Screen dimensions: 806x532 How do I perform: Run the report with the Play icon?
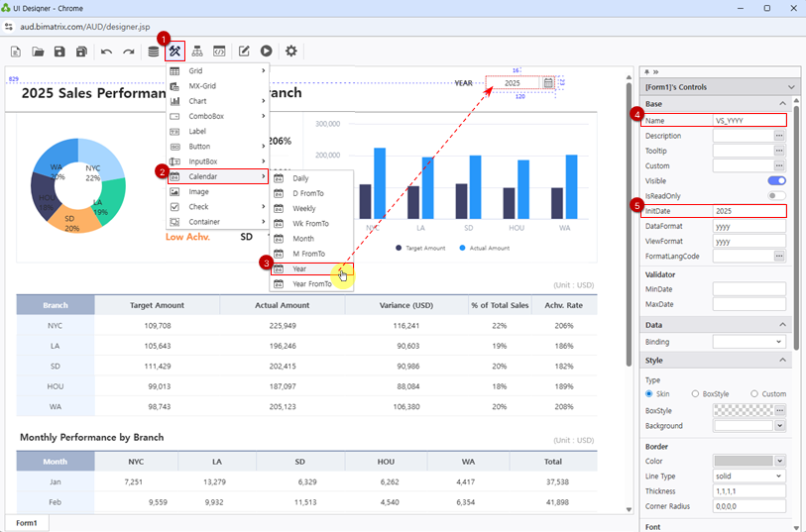coord(267,52)
